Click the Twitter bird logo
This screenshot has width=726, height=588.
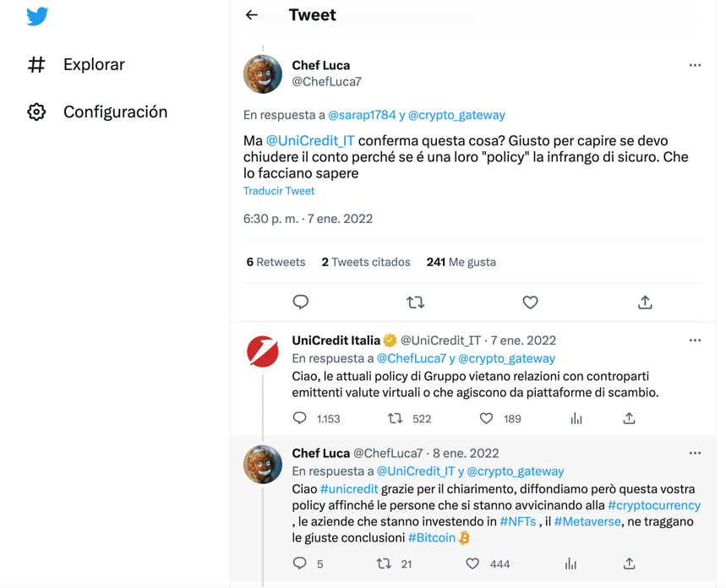(x=37, y=16)
